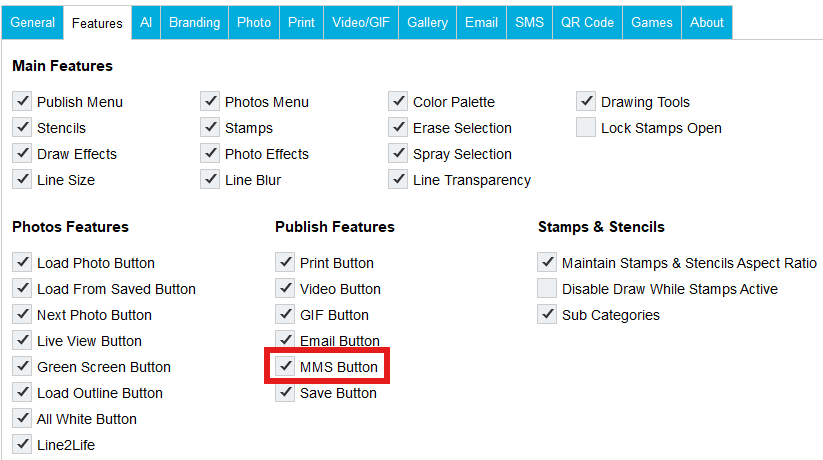Open the QR Code tab

pyautogui.click(x=587, y=23)
